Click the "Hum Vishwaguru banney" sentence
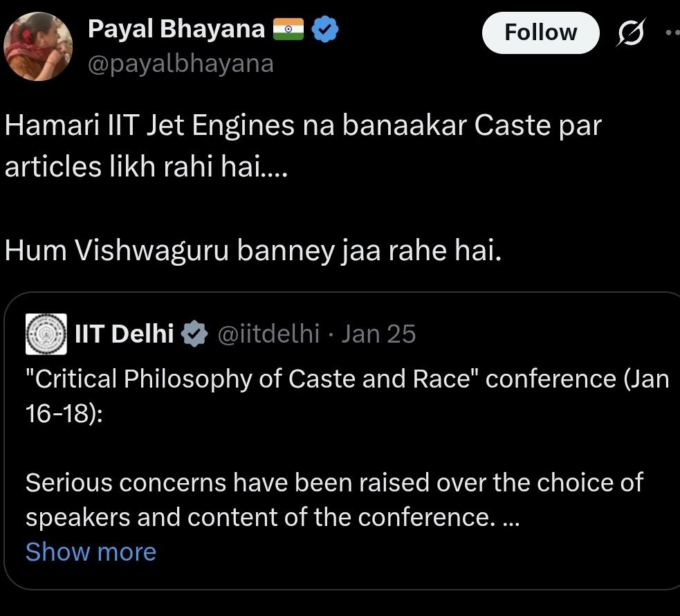Screen dimensions: 680x616 coord(252,251)
